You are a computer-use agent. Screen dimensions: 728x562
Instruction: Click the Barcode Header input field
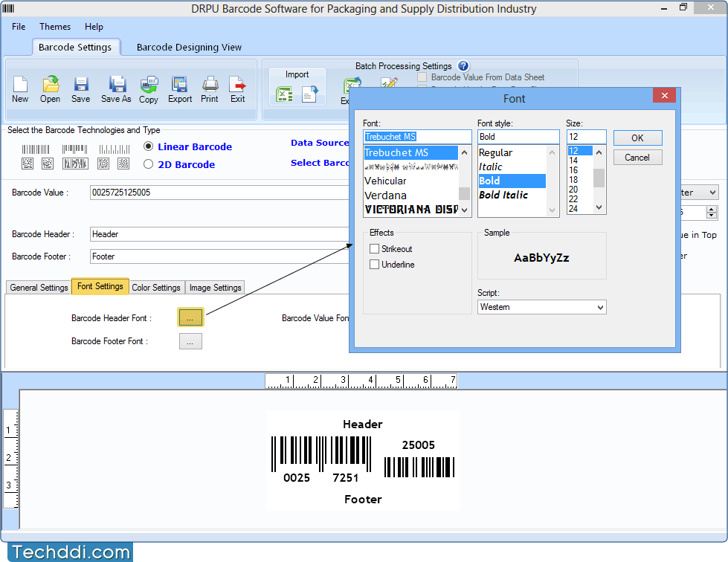pos(219,234)
